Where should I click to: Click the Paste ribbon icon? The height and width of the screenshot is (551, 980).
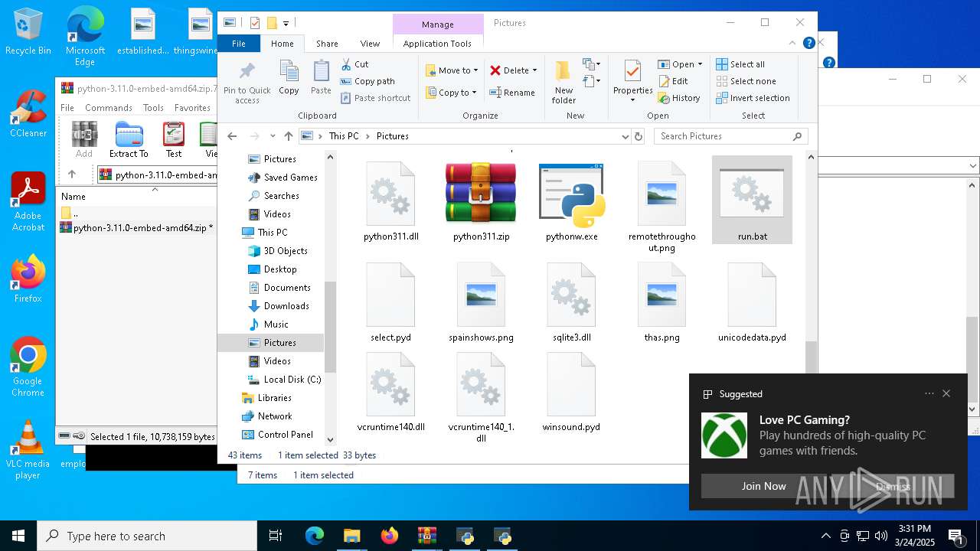point(321,77)
